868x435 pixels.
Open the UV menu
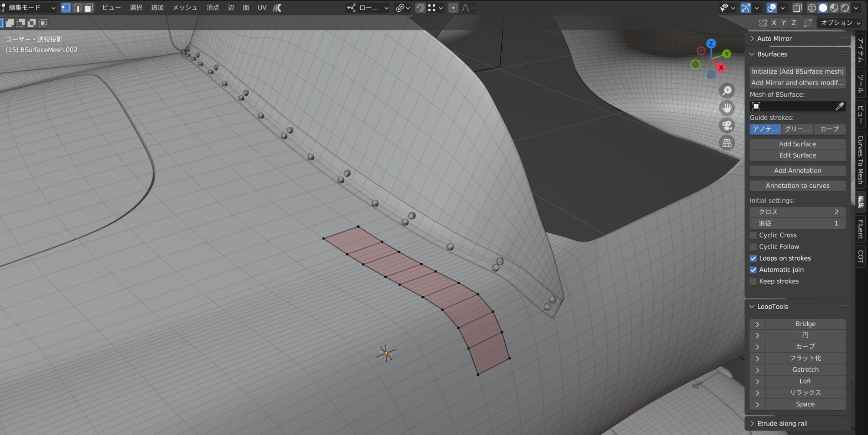[x=262, y=8]
